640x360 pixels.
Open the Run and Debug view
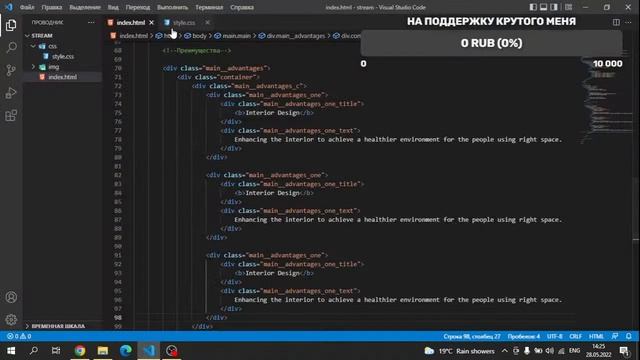coord(11,93)
